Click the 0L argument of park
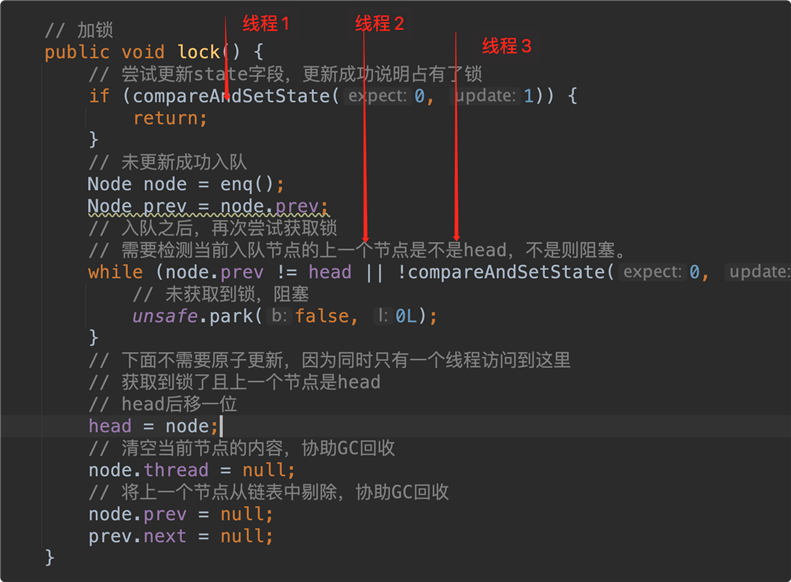The image size is (791, 582). pos(406,316)
